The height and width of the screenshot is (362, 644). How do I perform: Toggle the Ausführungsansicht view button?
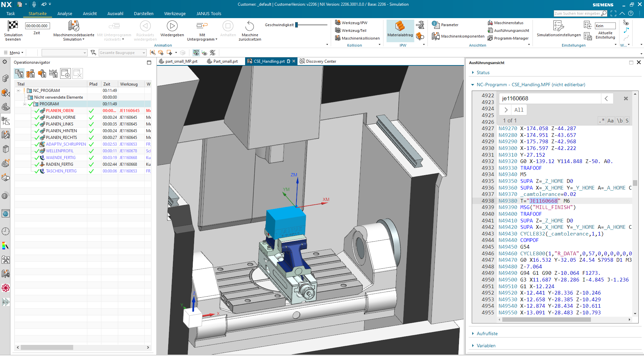click(x=508, y=31)
